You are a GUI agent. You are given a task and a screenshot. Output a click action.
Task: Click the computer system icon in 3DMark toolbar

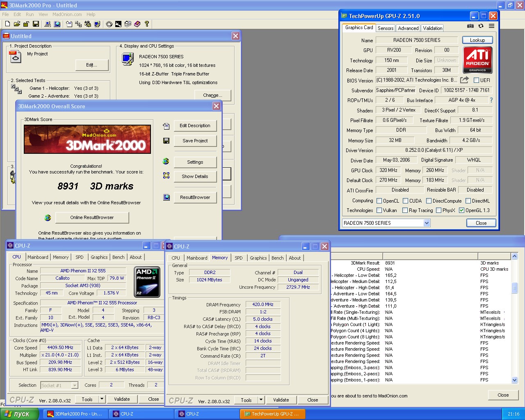(48, 24)
